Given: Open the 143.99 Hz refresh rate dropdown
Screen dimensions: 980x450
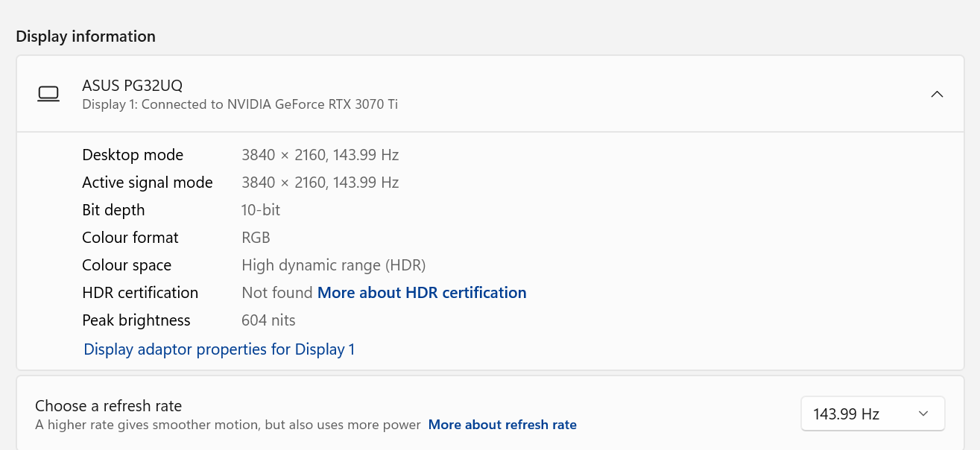Looking at the screenshot, I should pyautogui.click(x=873, y=413).
